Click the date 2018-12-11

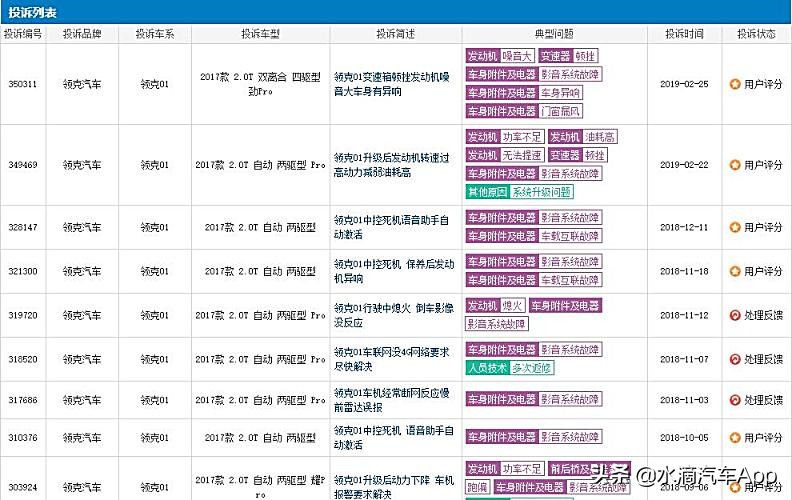click(684, 227)
